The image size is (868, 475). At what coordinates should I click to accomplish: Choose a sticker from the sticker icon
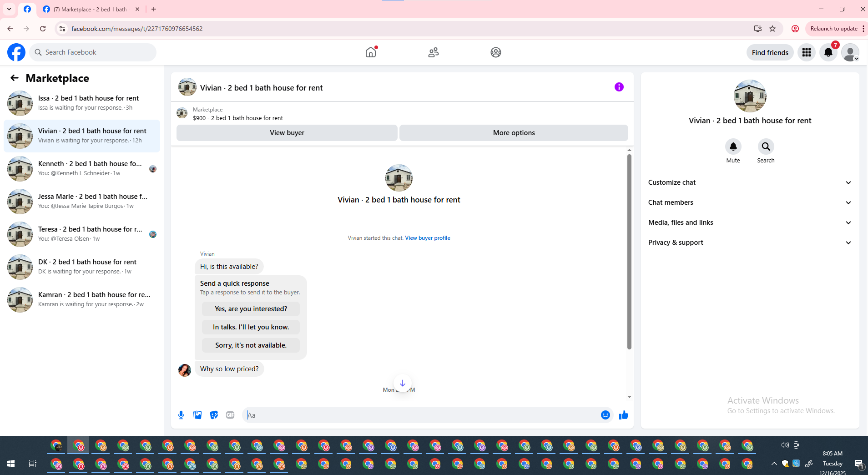pyautogui.click(x=214, y=415)
